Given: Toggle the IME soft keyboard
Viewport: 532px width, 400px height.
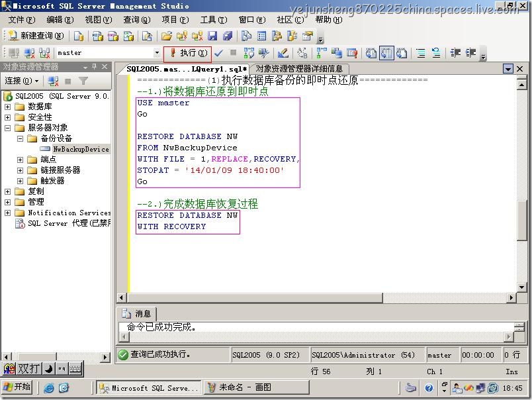Looking at the screenshot, I should tap(75, 369).
